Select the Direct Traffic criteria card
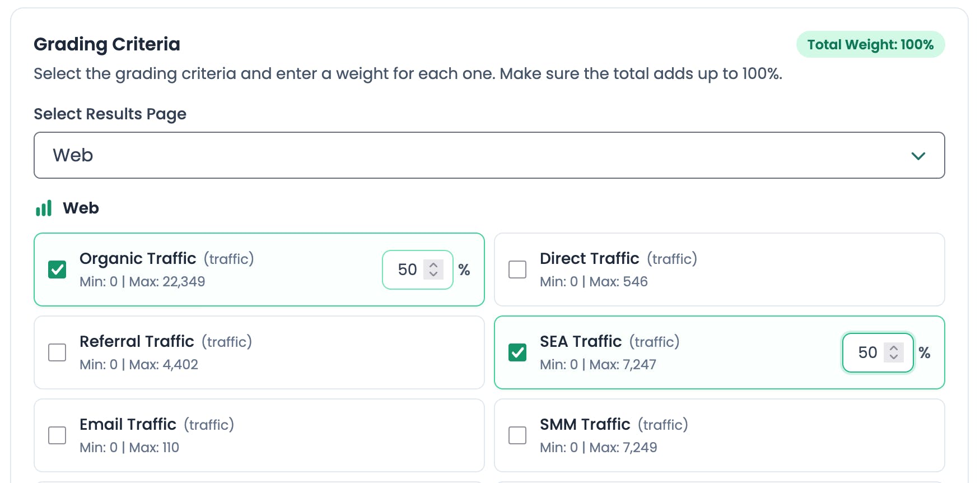The height and width of the screenshot is (483, 980). coord(784,270)
